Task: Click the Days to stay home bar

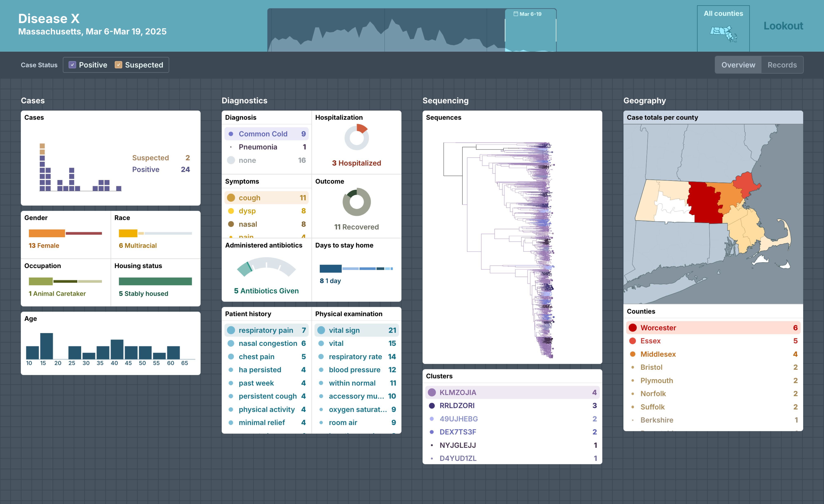Action: (x=356, y=269)
